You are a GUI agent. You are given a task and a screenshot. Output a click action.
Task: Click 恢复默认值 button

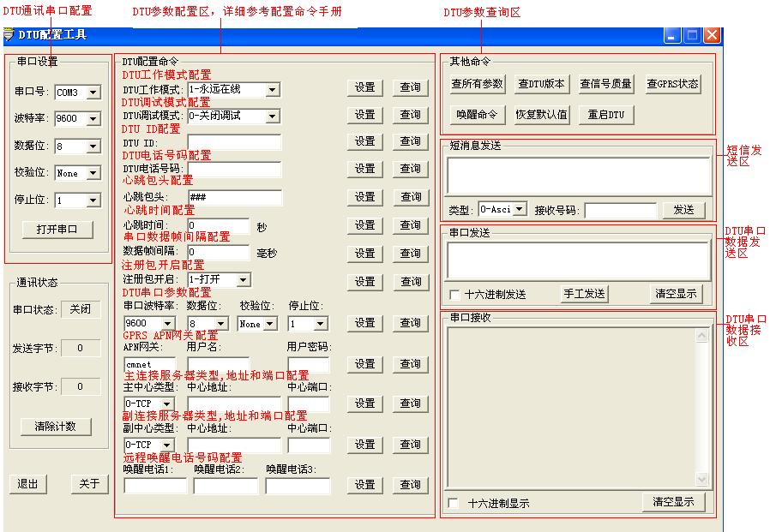tap(541, 114)
